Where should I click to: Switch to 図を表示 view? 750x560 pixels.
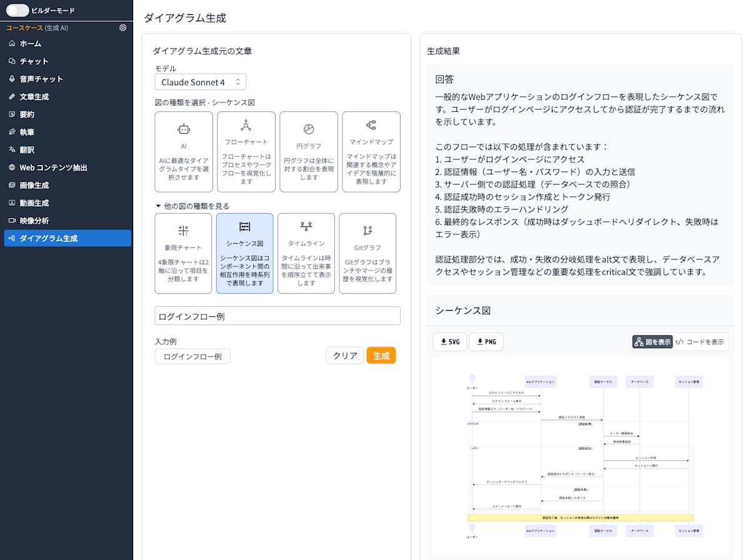click(x=652, y=342)
